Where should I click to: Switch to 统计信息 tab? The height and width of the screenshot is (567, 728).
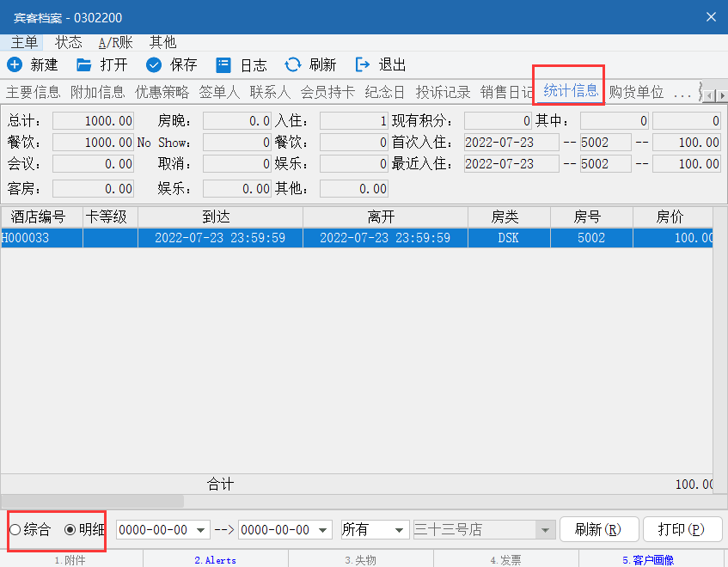coord(571,90)
